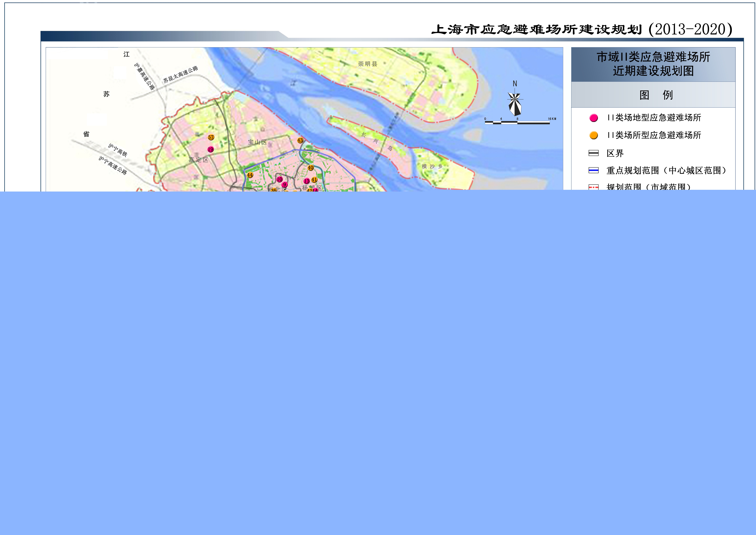Click the 崇明县 label on the map
This screenshot has width=756, height=535.
(368, 64)
